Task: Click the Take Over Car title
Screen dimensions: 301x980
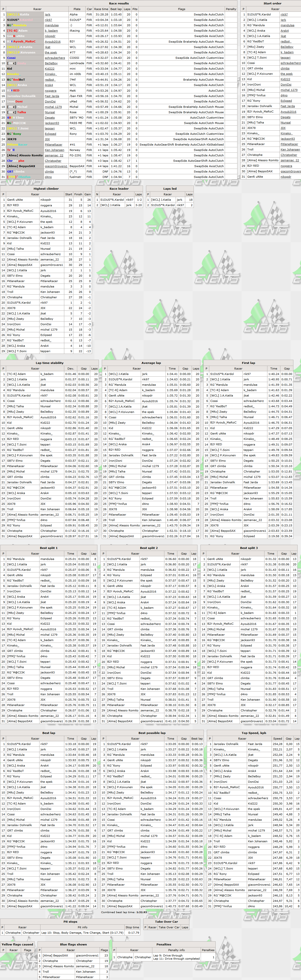Action: pyautogui.click(x=167, y=922)
